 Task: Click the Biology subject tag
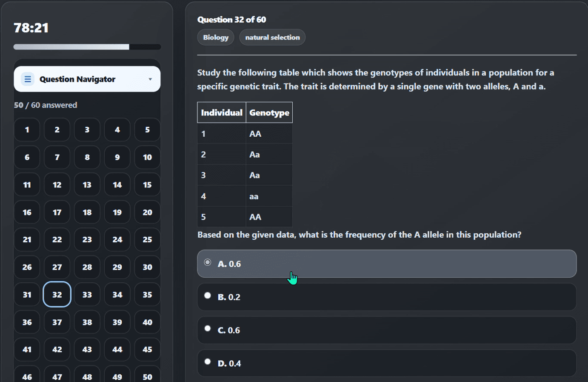point(216,37)
